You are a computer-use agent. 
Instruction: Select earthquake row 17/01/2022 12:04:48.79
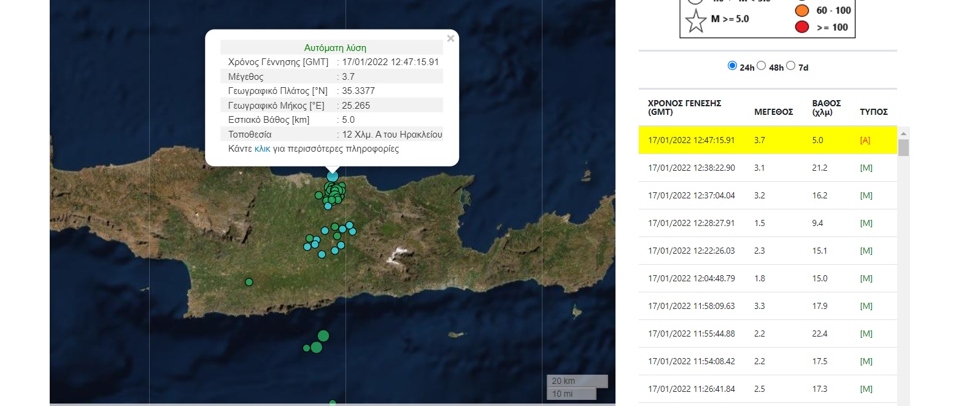click(x=768, y=278)
